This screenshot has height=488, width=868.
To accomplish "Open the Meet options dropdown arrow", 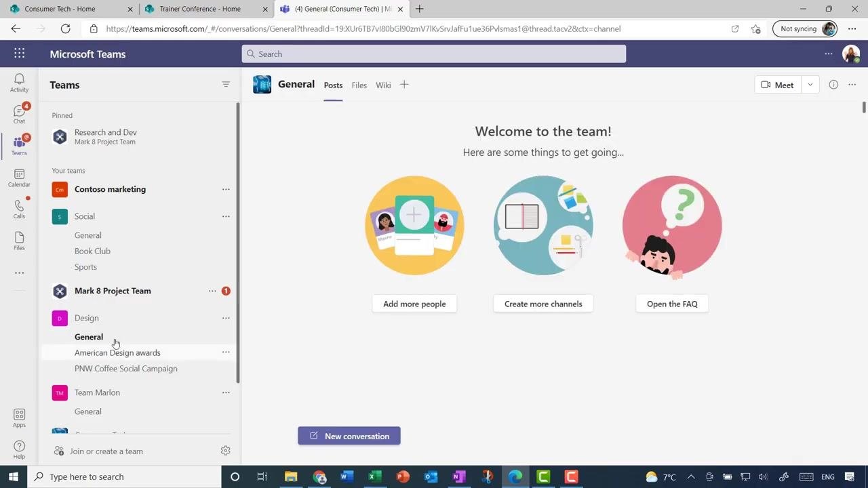I will (810, 85).
